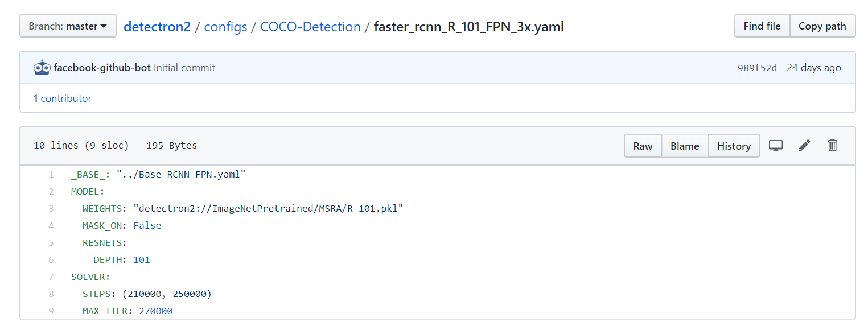The height and width of the screenshot is (334, 868).
Task: Click the Raw button
Action: (643, 146)
